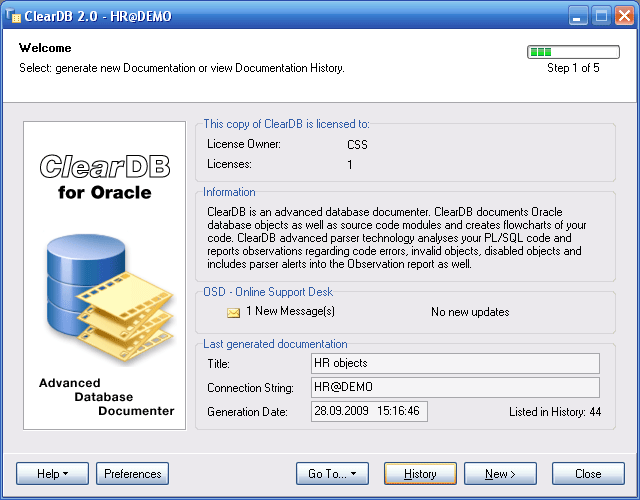Click the Information description paragraph
The height and width of the screenshot is (500, 640).
[397, 238]
